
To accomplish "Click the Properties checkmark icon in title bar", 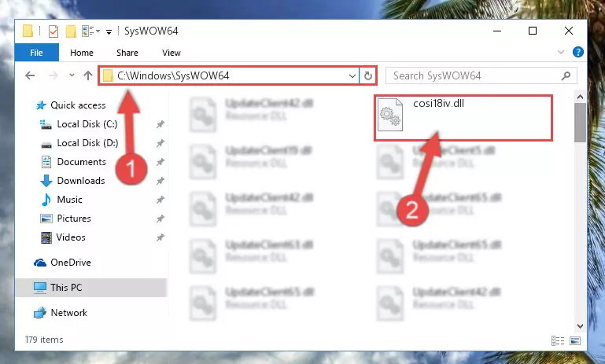I will coord(53,31).
